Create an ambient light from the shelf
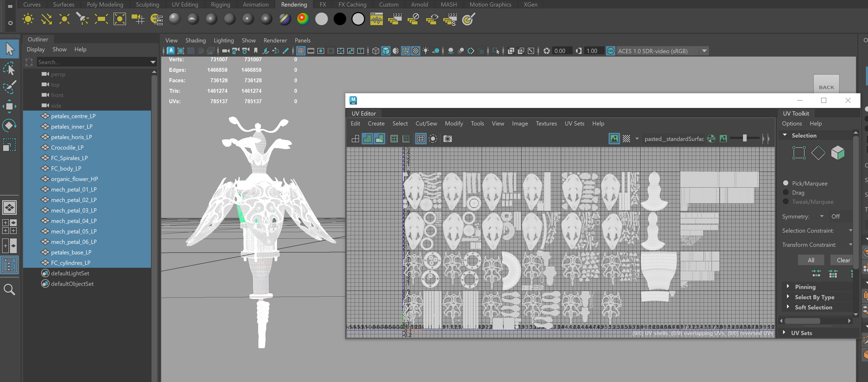 point(28,19)
